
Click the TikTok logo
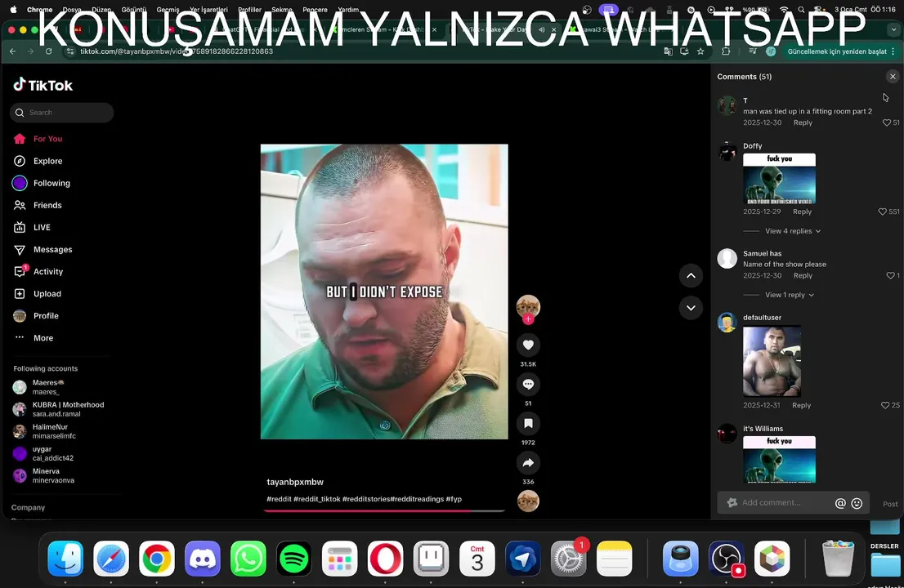point(43,85)
